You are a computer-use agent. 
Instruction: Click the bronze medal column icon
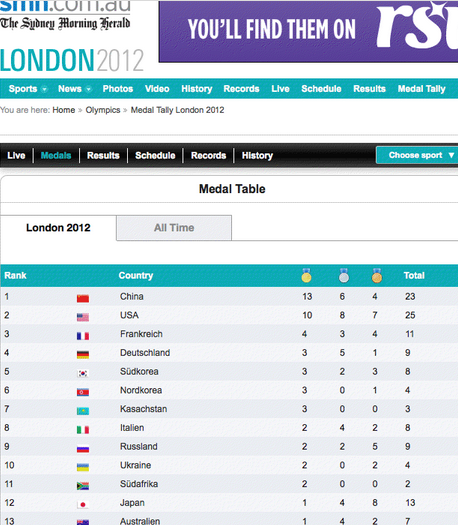[x=377, y=276]
